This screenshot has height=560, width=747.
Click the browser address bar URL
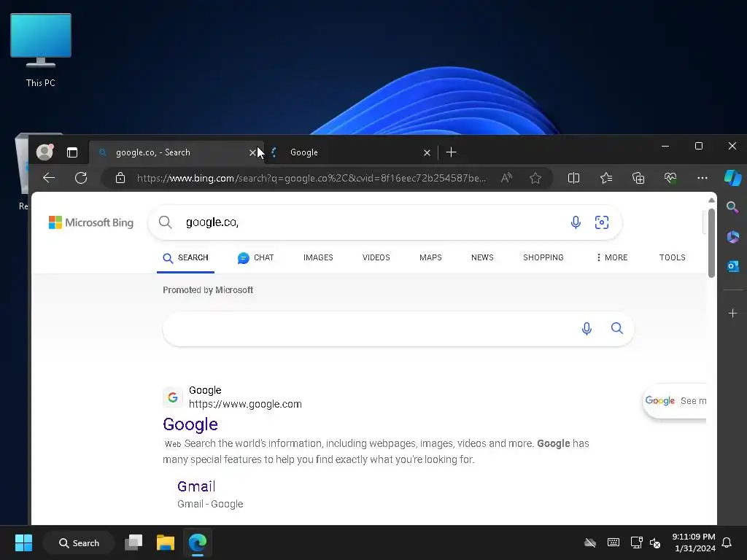pyautogui.click(x=311, y=178)
